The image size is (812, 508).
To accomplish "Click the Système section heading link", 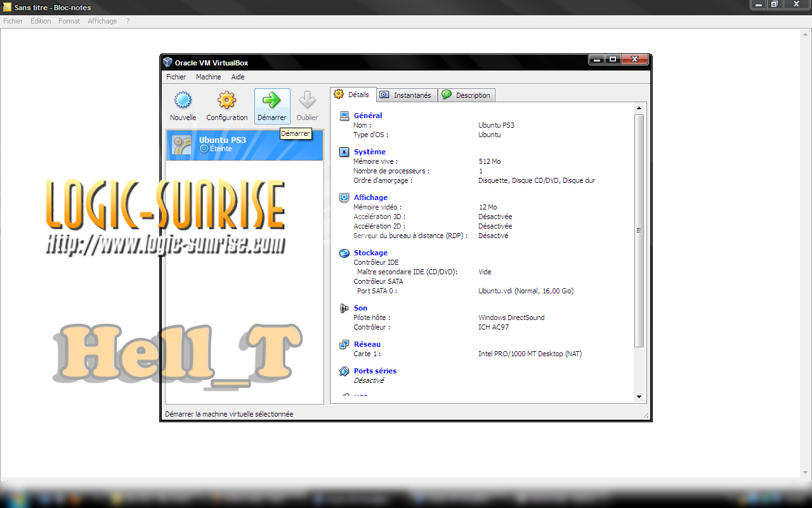I will coord(370,152).
